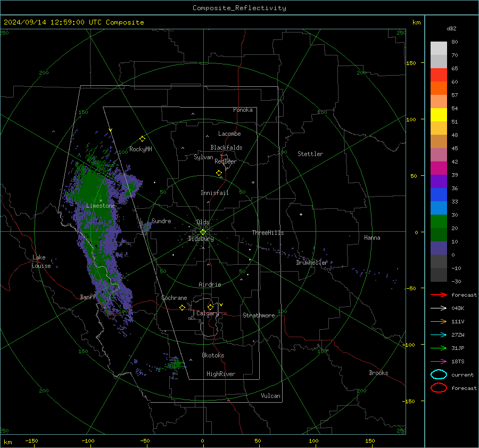Viewport: 479px width, 448px height.
Task: Click the red 60-65 dBZ swatch
Action: [x=439, y=75]
